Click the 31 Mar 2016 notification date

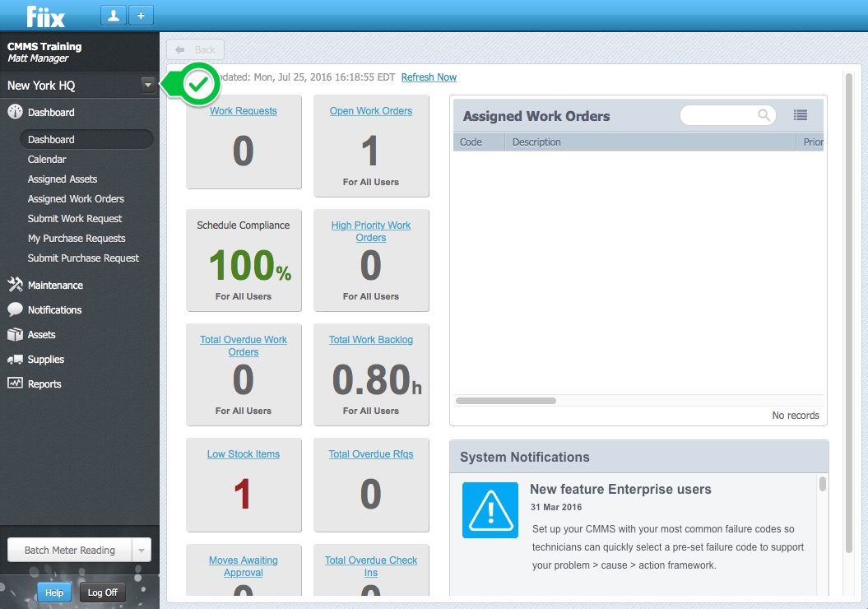(x=556, y=507)
